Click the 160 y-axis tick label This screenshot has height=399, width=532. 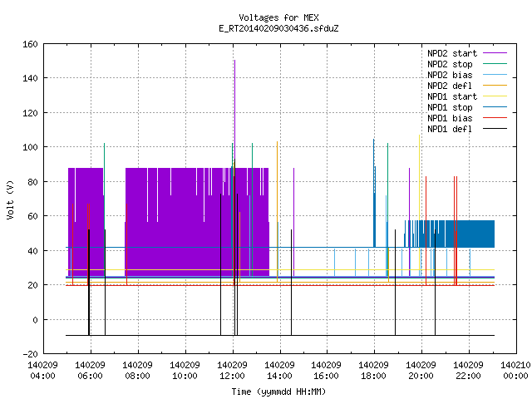click(x=30, y=44)
